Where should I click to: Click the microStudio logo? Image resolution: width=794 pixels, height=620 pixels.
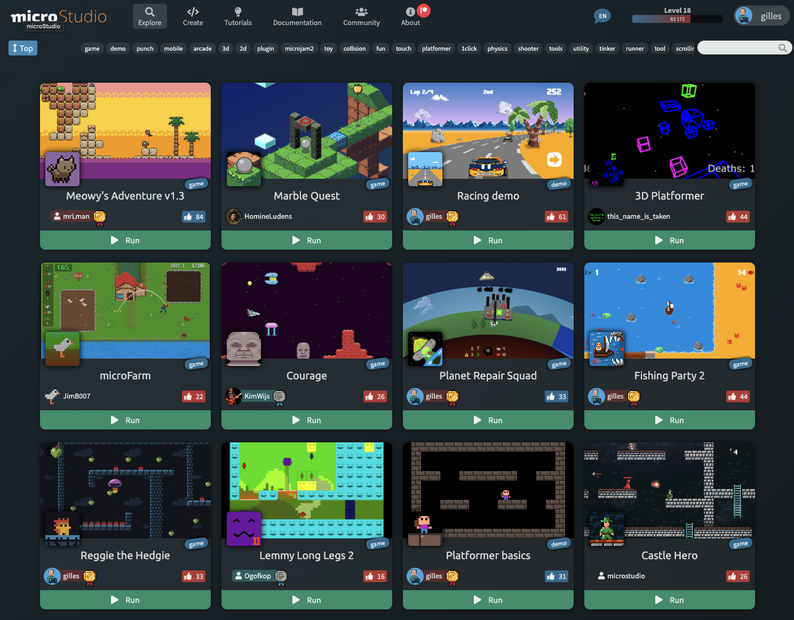click(58, 17)
